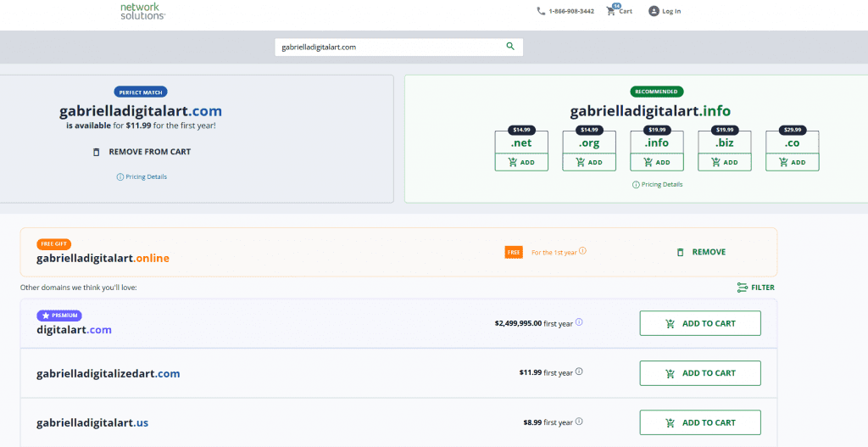This screenshot has width=868, height=447.
Task: Add gabrielladigitalart.us to cart
Action: point(700,422)
